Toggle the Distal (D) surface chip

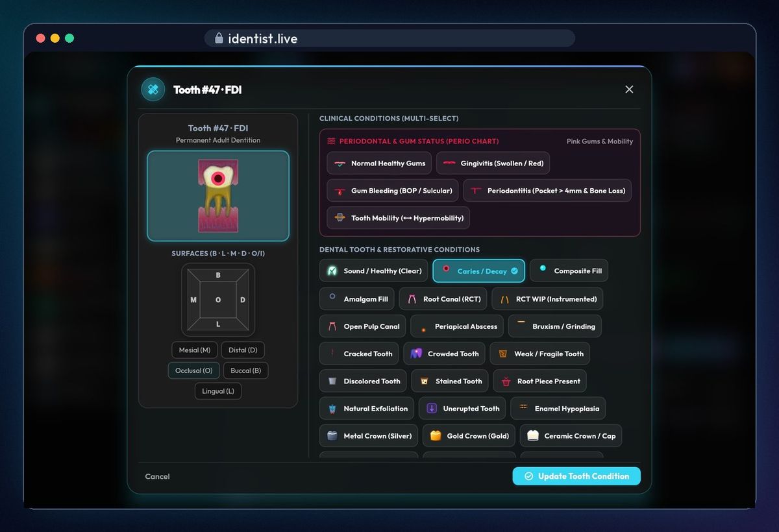(243, 350)
